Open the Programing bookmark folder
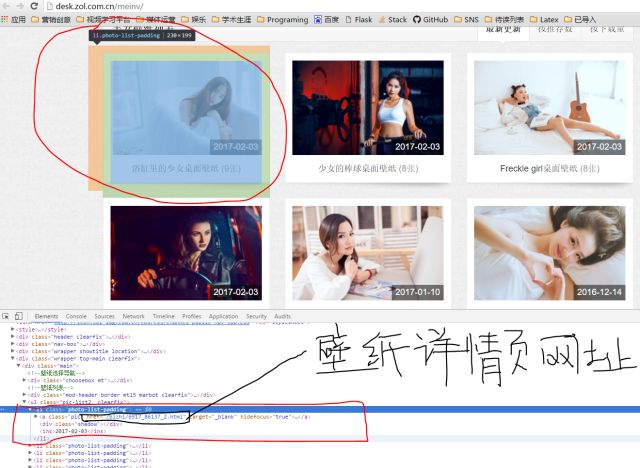This screenshot has width=640, height=468. 282,20
